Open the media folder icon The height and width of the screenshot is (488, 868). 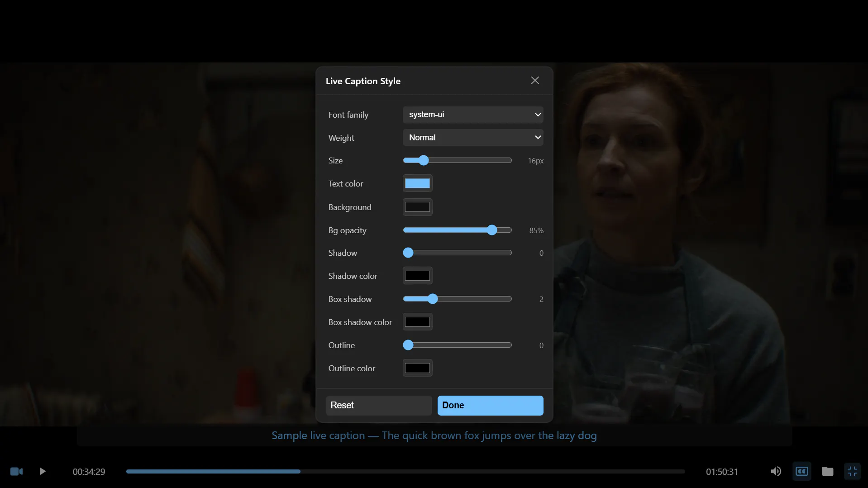[x=827, y=471]
